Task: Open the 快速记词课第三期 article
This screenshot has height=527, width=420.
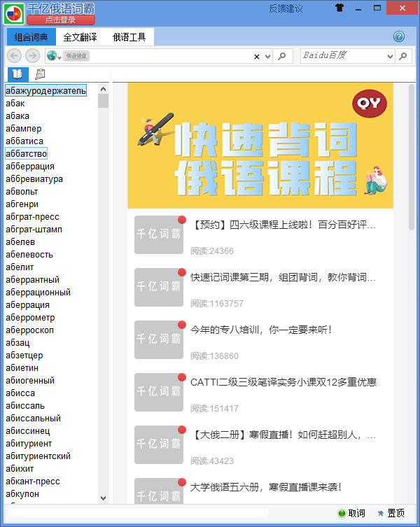Action: (x=260, y=288)
